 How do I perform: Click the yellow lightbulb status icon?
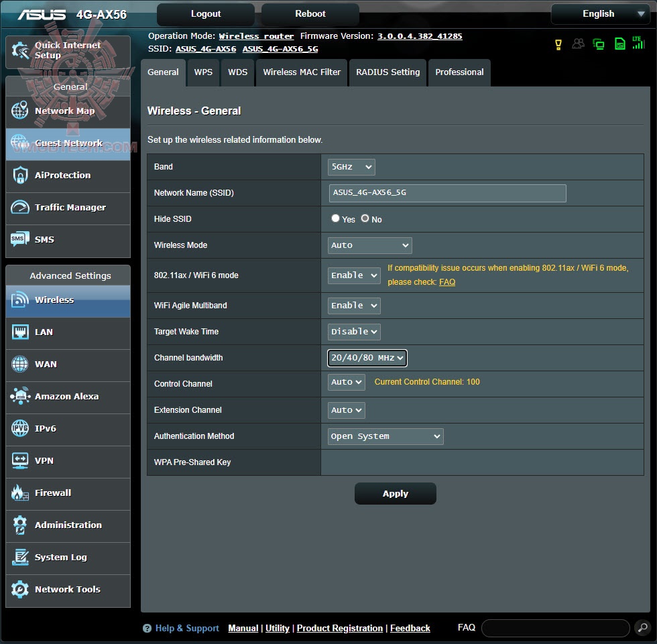[x=558, y=44]
